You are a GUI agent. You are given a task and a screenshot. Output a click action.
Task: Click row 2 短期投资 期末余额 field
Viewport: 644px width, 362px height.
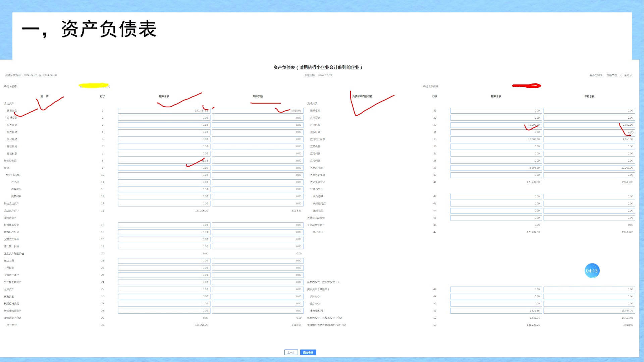click(164, 118)
